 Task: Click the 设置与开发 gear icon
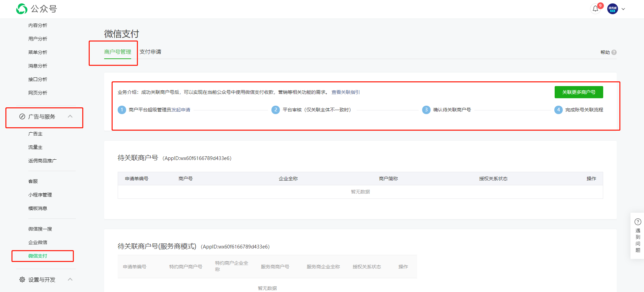point(22,280)
